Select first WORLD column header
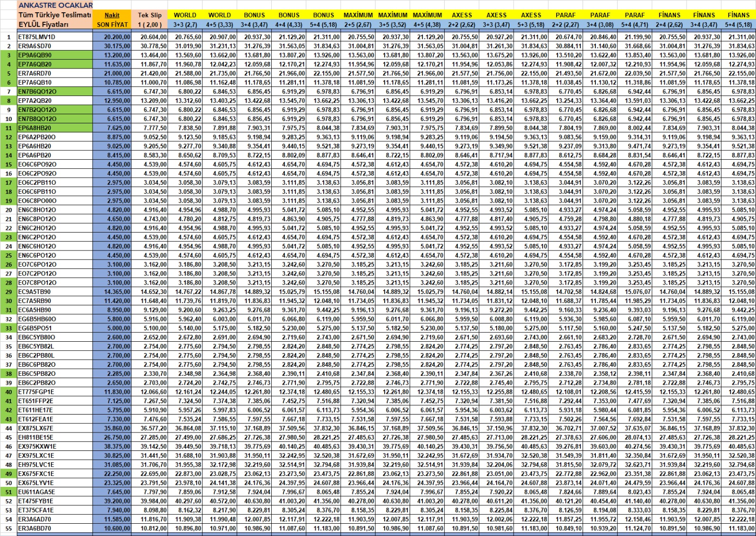 click(185, 15)
